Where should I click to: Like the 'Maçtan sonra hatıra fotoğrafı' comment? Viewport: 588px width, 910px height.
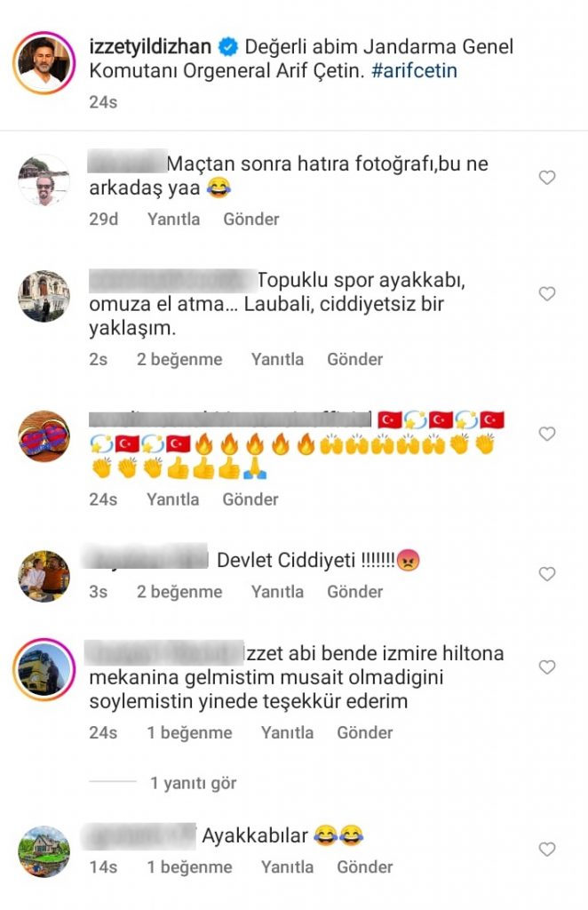[x=547, y=178]
